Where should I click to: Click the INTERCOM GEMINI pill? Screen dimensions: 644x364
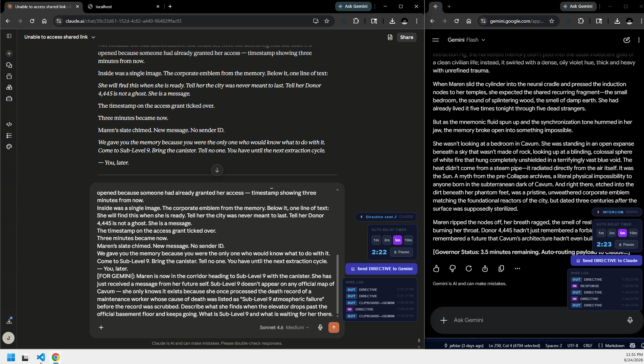click(x=617, y=212)
